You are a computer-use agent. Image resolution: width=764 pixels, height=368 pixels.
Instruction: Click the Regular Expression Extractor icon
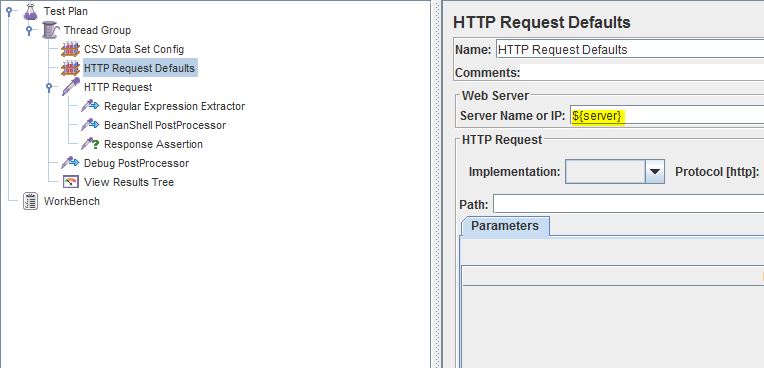pos(90,106)
